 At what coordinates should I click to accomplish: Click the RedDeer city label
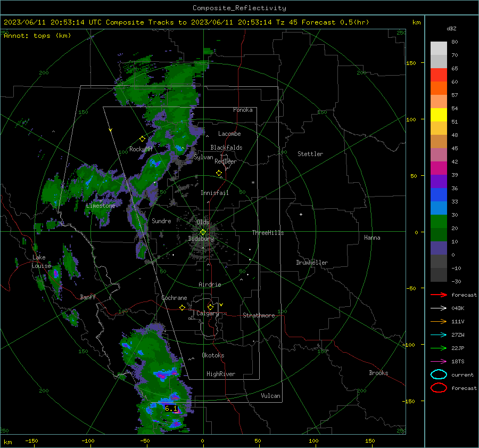click(x=226, y=161)
